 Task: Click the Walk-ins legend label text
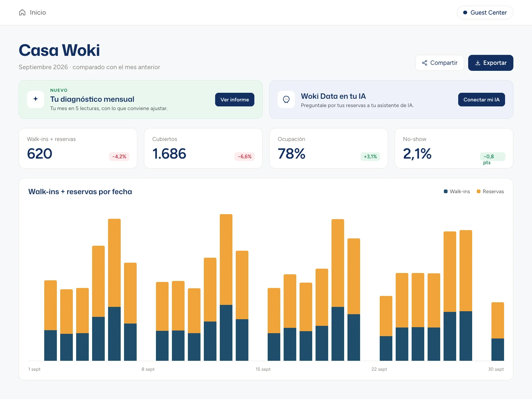[460, 192]
